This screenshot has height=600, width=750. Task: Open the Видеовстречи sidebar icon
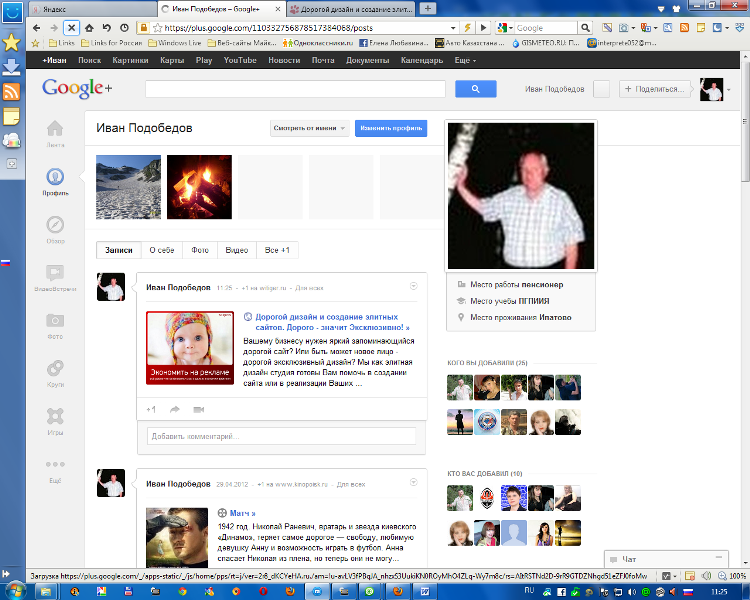(x=55, y=272)
